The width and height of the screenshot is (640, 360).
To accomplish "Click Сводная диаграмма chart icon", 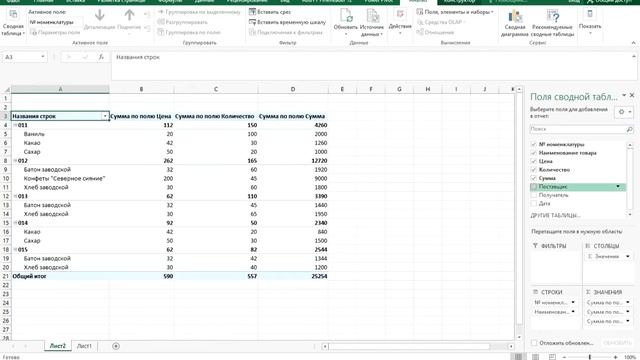I will [515, 17].
